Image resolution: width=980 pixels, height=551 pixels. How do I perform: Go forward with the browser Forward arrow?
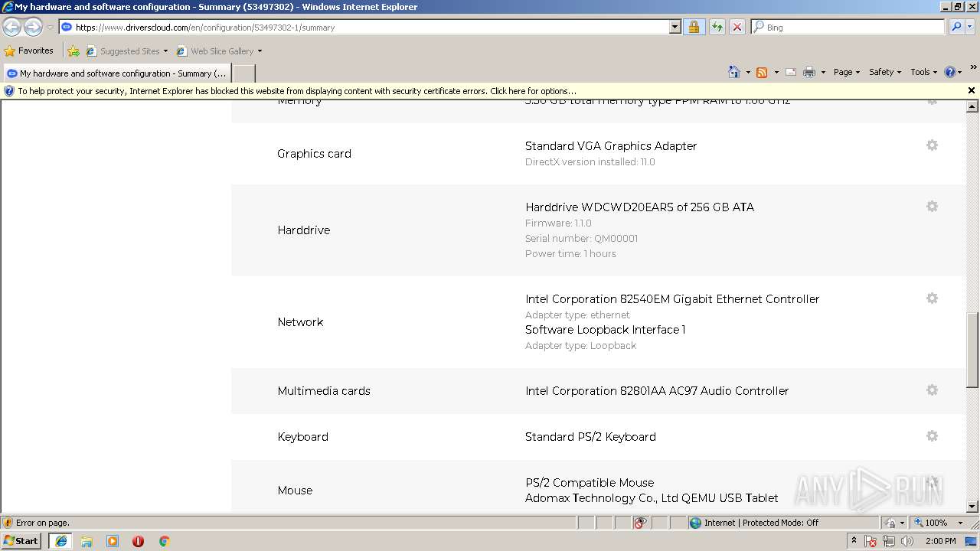coord(33,28)
